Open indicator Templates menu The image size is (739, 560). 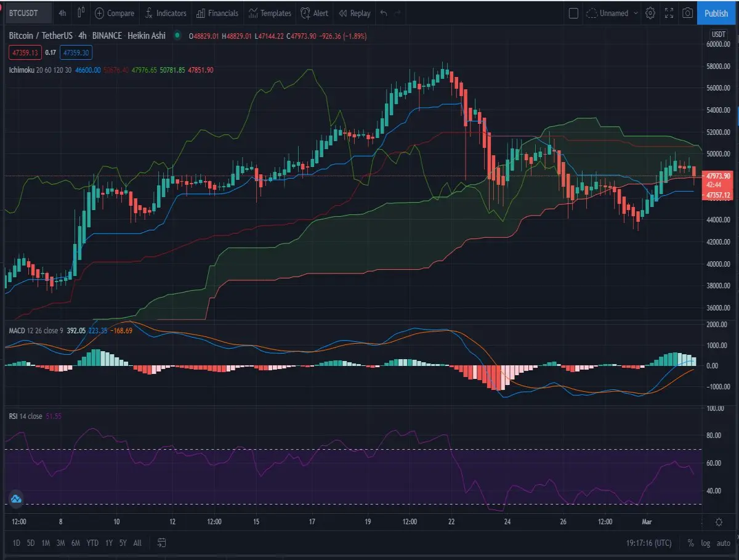270,13
